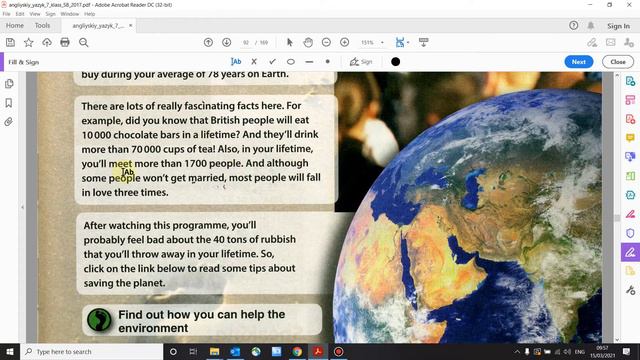The width and height of the screenshot is (640, 360).
Task: Select the line tool
Action: (309, 62)
